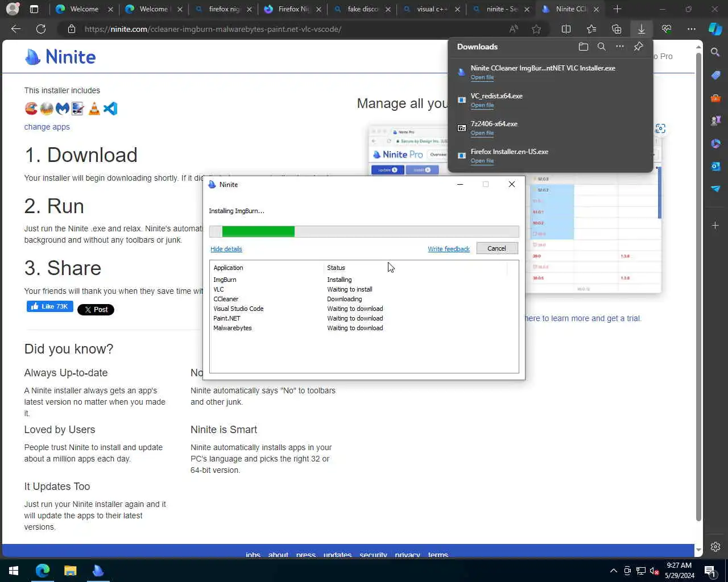Viewport: 728px width, 582px height.
Task: Click the CCleaner icon under installer includes
Action: pos(31,108)
